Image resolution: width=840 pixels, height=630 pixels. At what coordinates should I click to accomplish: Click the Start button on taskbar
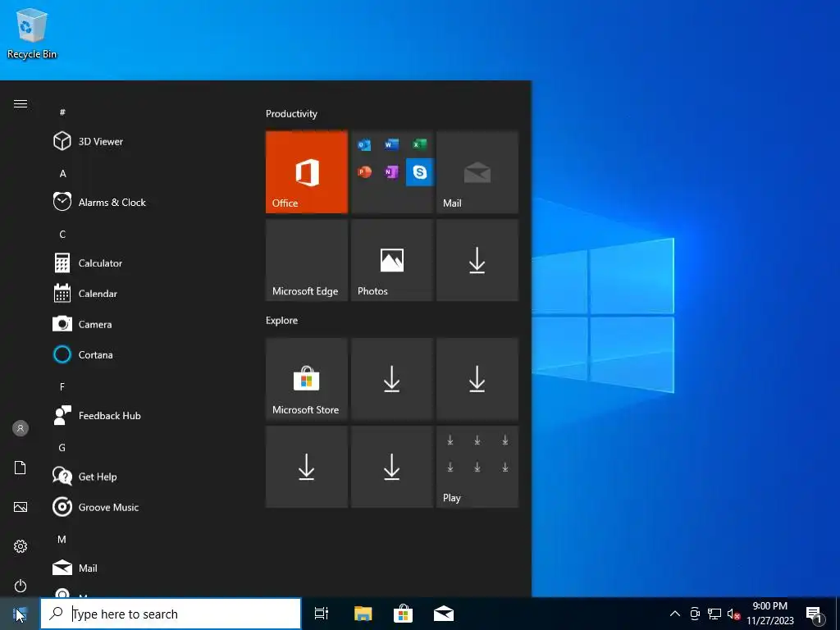pos(20,614)
